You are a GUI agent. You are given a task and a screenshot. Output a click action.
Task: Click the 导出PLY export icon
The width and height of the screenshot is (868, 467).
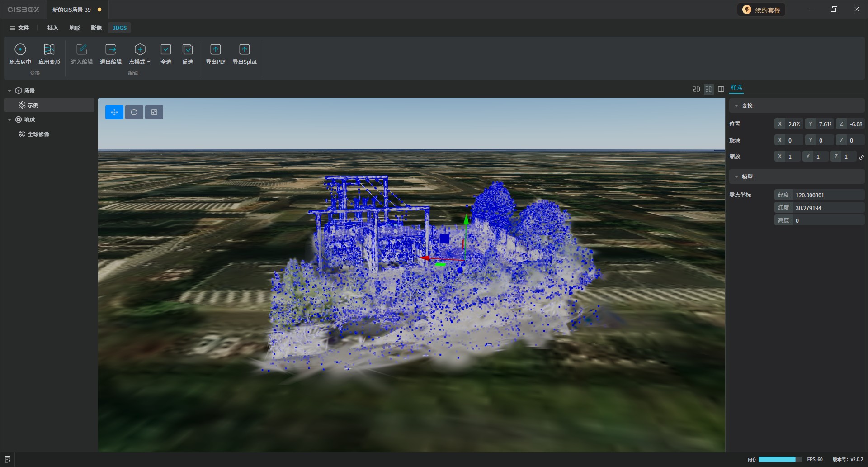click(216, 50)
